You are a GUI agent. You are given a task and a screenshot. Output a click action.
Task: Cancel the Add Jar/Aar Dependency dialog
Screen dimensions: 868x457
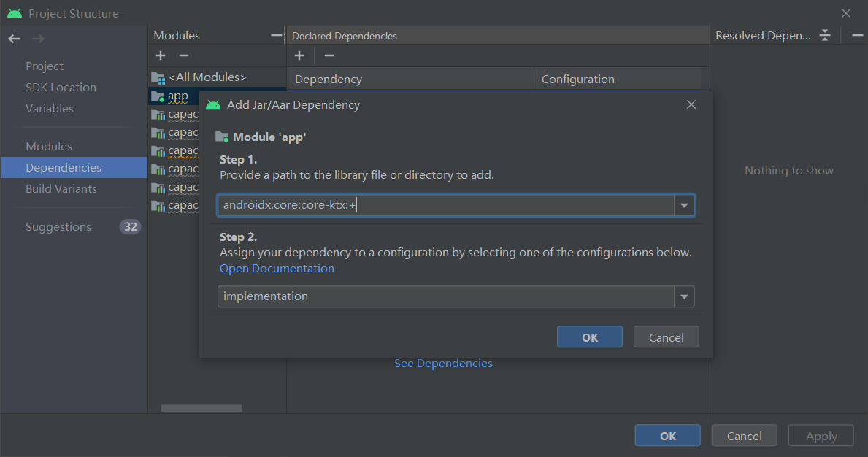[x=666, y=337]
